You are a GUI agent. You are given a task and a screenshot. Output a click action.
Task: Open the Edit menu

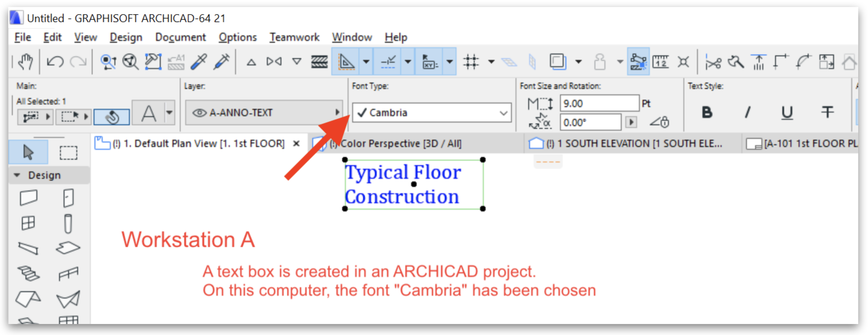point(52,37)
